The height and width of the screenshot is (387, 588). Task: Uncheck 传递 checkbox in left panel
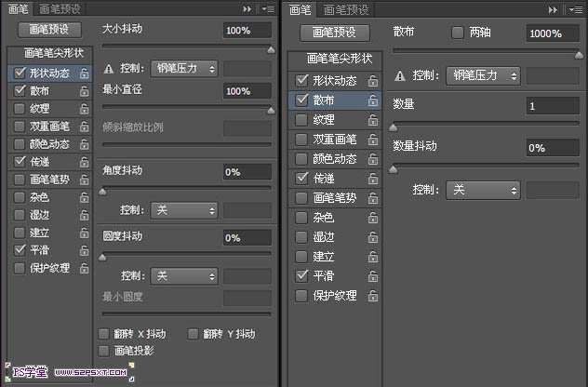pos(20,162)
